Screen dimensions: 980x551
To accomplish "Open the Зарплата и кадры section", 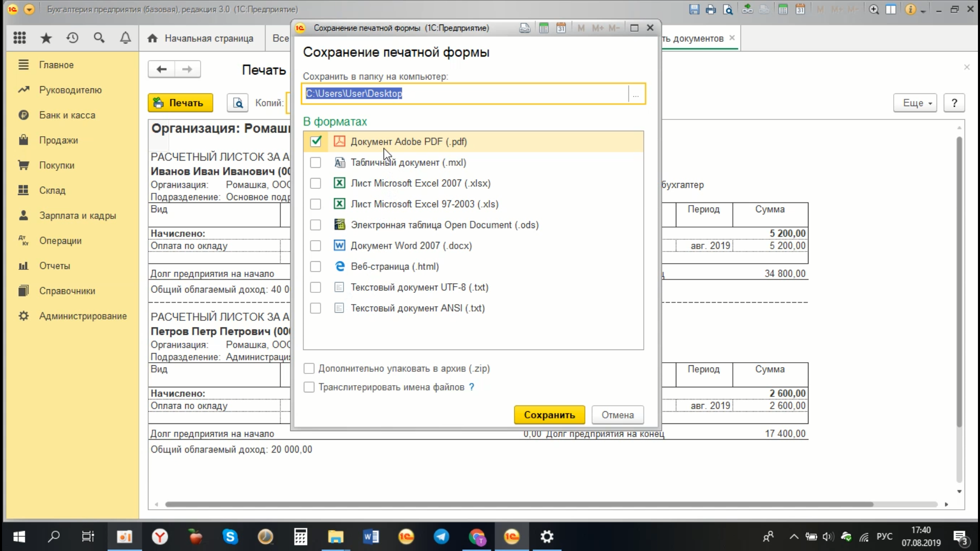I will tap(78, 215).
